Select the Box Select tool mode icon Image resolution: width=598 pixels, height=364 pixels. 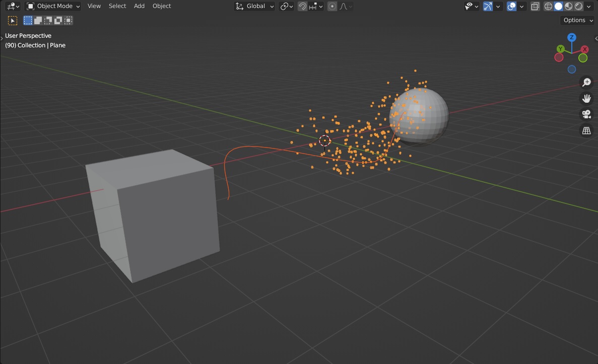[27, 20]
